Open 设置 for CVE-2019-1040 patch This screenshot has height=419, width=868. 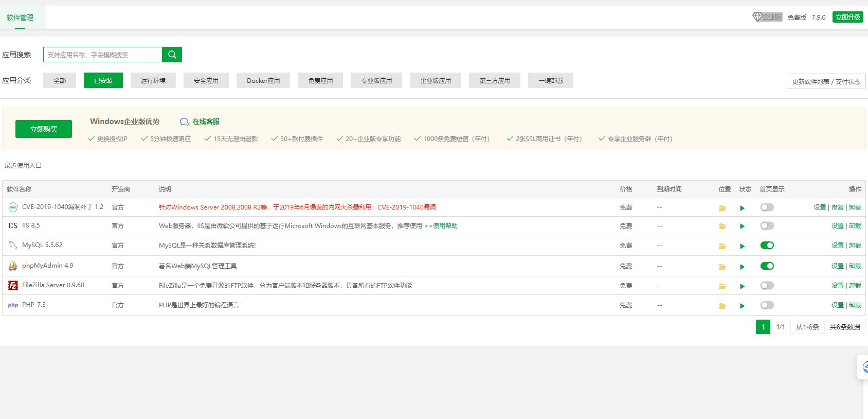point(820,207)
